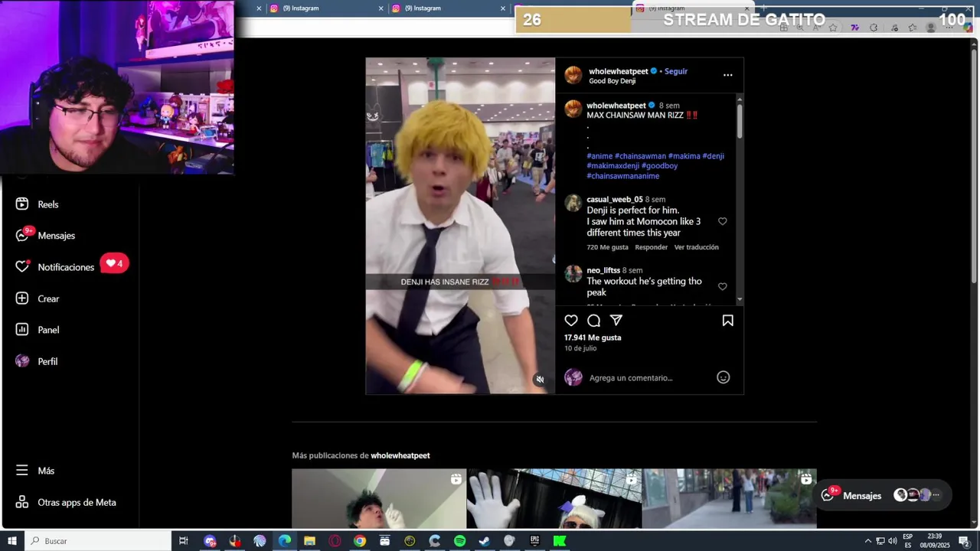Unmute the video using the speaker icon
980x551 pixels.
pos(540,380)
